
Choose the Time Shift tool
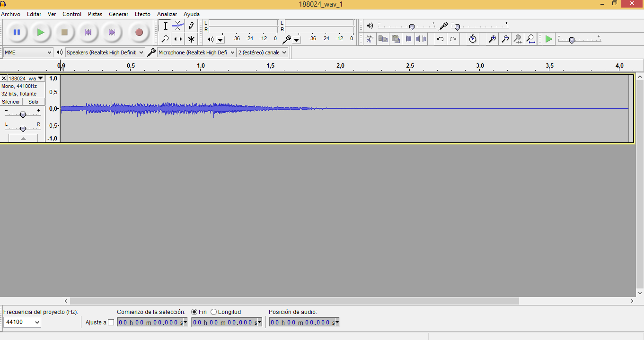point(178,39)
